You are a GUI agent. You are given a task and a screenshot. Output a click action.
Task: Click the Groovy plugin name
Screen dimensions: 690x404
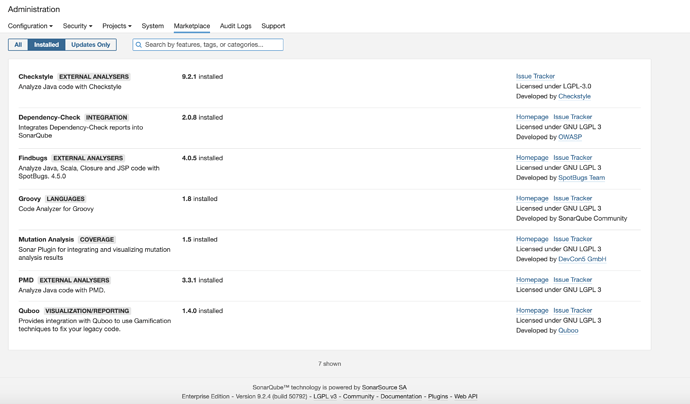click(29, 199)
